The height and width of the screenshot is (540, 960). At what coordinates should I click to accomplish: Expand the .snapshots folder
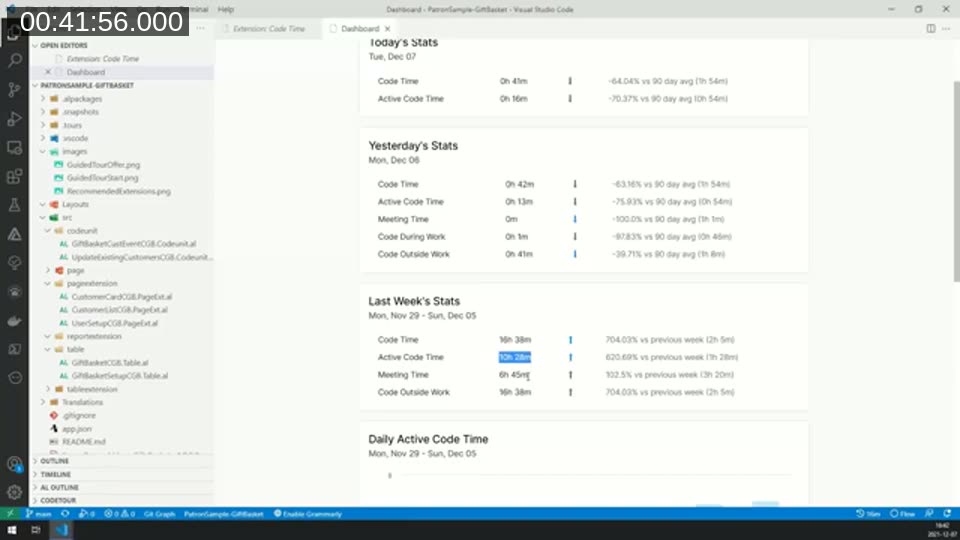coord(43,112)
